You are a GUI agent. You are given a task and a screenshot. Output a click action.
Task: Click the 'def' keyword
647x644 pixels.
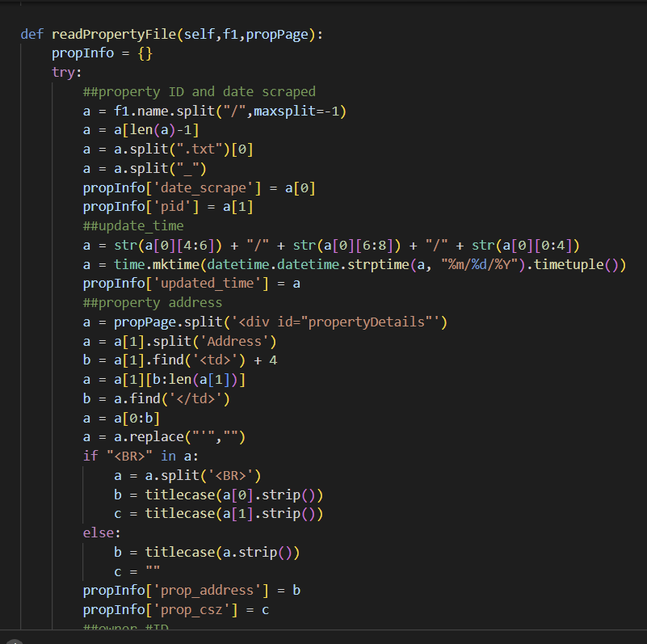32,35
